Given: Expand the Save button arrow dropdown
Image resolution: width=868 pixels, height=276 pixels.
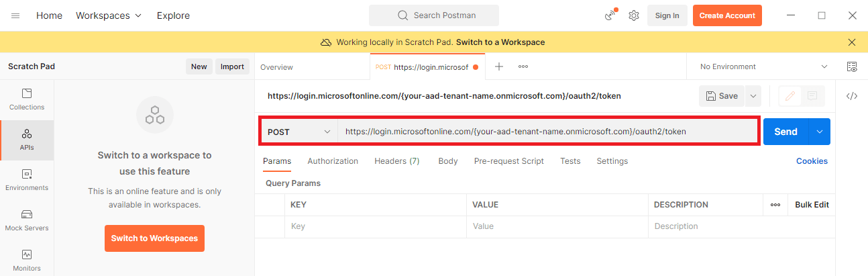Looking at the screenshot, I should click(x=753, y=96).
